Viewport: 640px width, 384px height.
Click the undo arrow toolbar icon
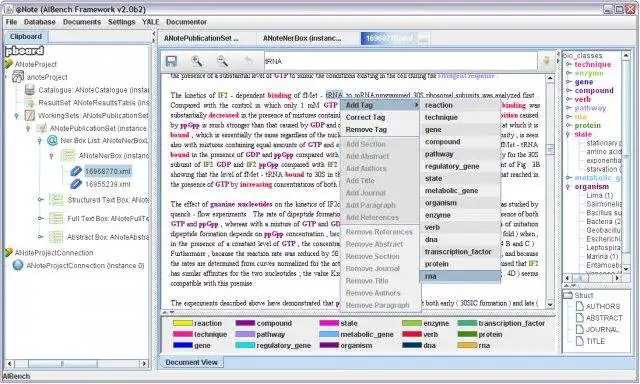(x=248, y=61)
